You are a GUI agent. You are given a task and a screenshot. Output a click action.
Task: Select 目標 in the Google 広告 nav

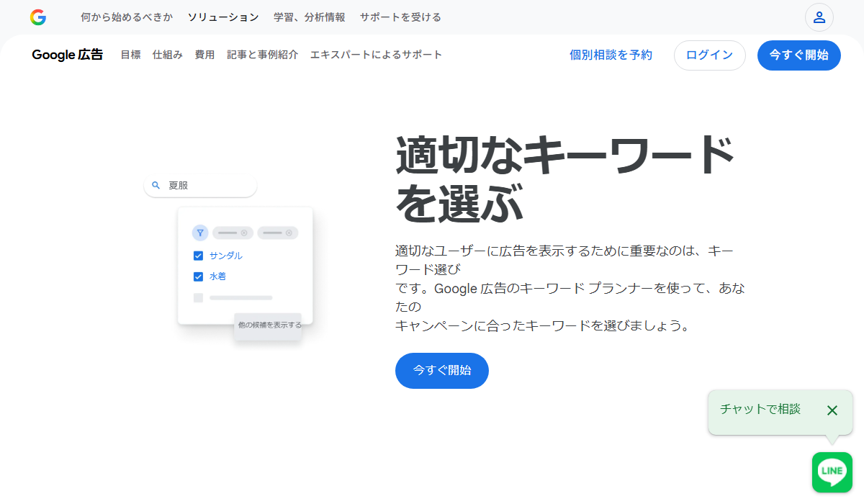[x=130, y=55]
